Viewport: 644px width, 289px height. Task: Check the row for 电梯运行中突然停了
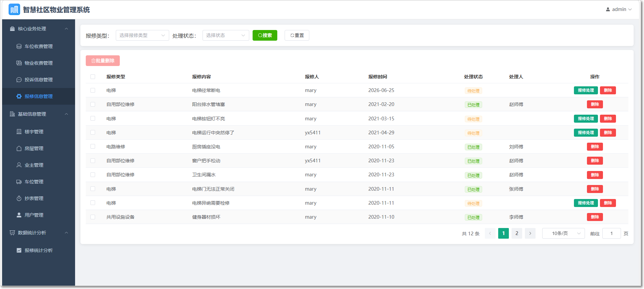click(x=93, y=132)
